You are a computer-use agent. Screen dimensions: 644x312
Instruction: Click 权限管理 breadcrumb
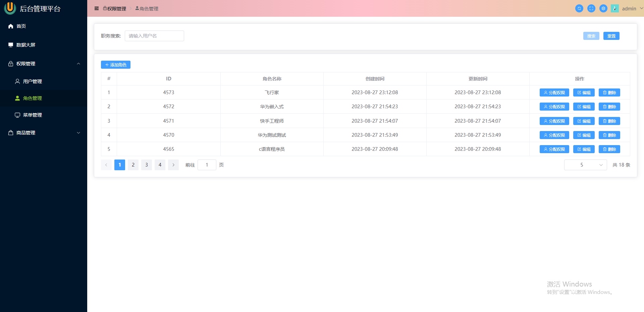coord(114,9)
